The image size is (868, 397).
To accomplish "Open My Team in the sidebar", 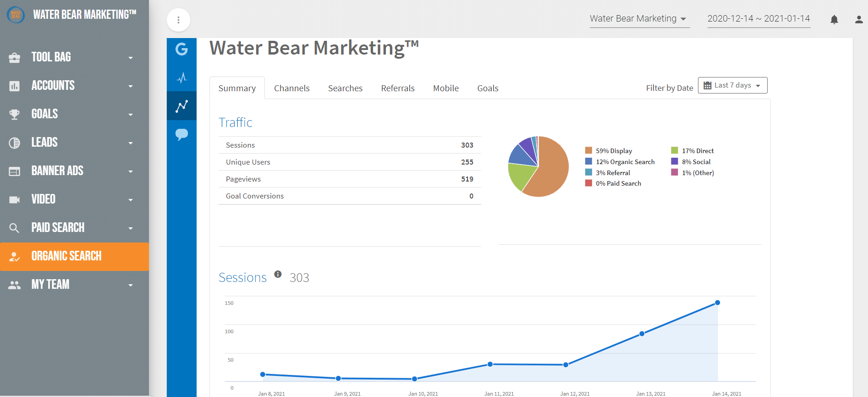I will [x=74, y=285].
